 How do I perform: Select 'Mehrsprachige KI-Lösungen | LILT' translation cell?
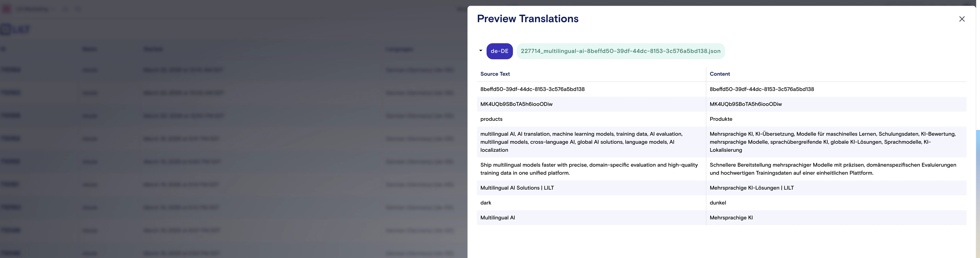click(751, 188)
